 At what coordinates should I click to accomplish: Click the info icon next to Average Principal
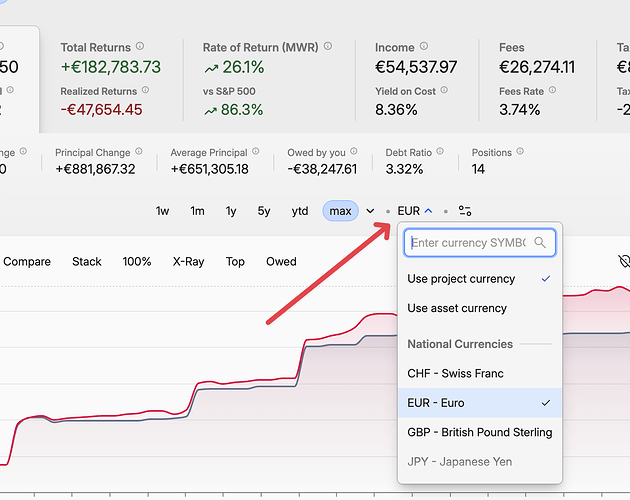256,151
